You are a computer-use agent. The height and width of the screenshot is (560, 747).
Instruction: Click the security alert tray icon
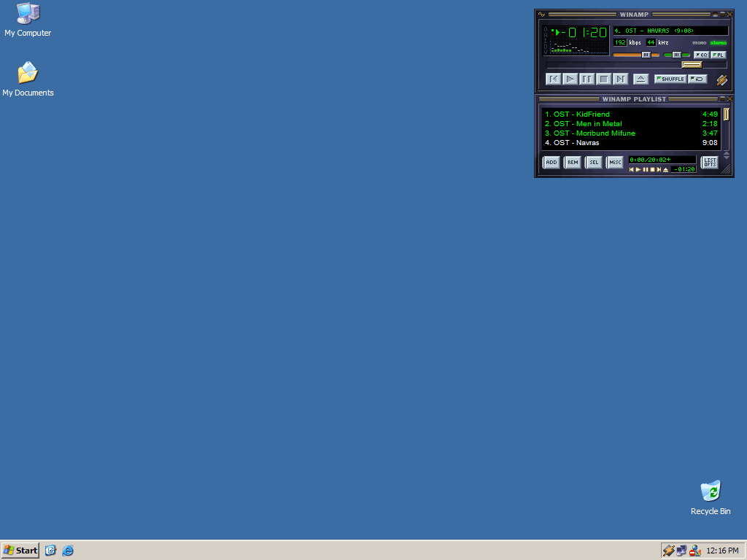pos(695,551)
